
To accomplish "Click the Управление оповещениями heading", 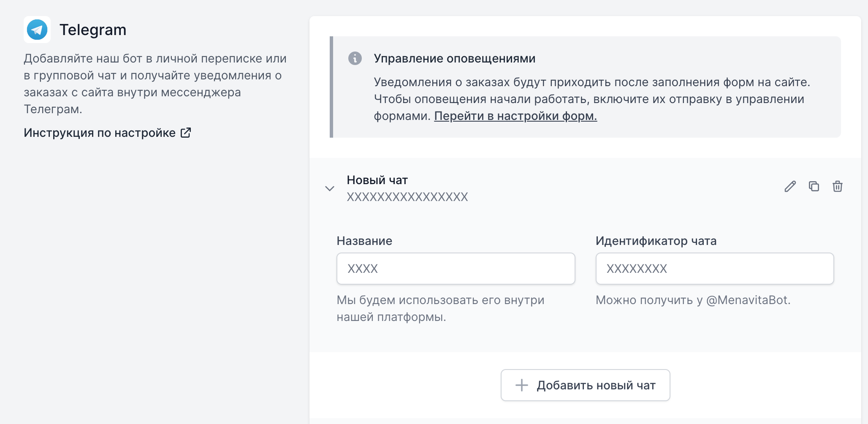I will tap(455, 58).
